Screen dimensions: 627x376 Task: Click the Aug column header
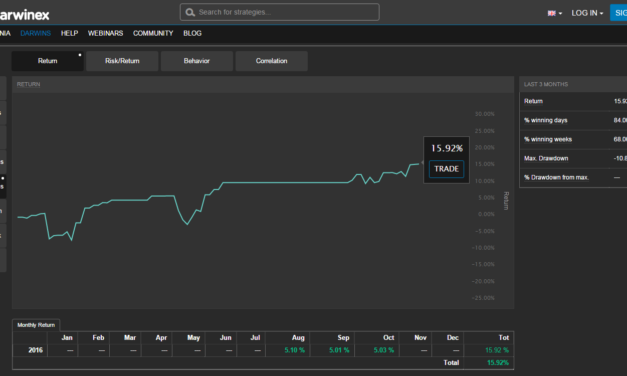[298, 338]
